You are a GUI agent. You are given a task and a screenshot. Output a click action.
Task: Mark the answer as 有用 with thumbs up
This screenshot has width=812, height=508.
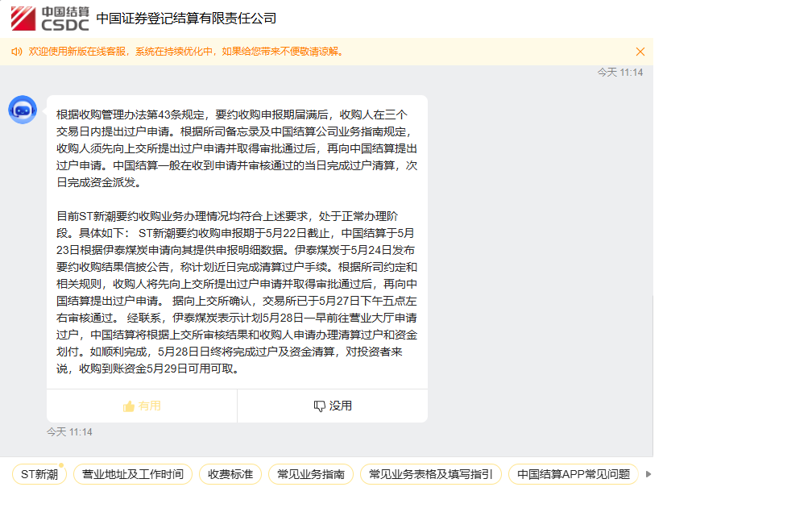(x=142, y=406)
